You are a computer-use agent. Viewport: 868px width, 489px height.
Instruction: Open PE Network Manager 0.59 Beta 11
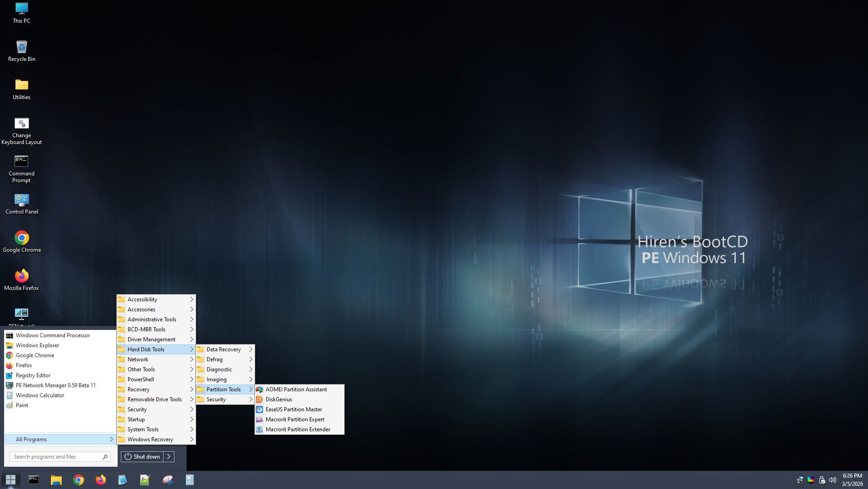[60, 385]
